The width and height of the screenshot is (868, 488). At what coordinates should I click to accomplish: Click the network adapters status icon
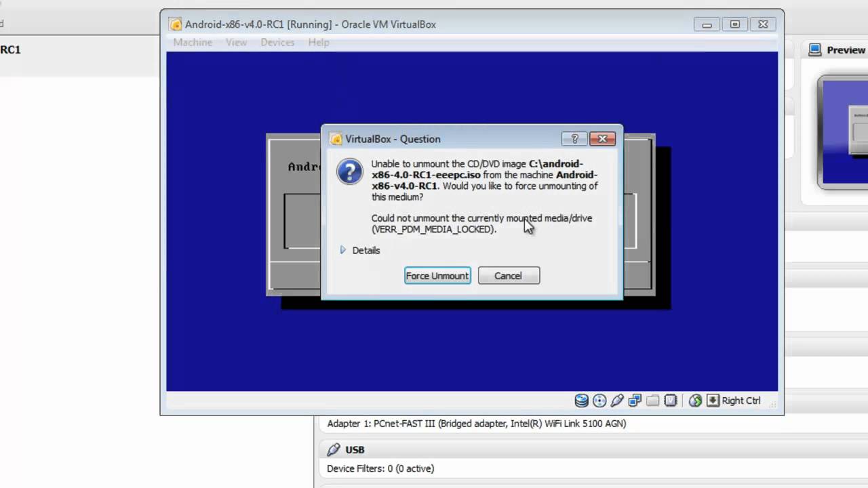tap(635, 401)
